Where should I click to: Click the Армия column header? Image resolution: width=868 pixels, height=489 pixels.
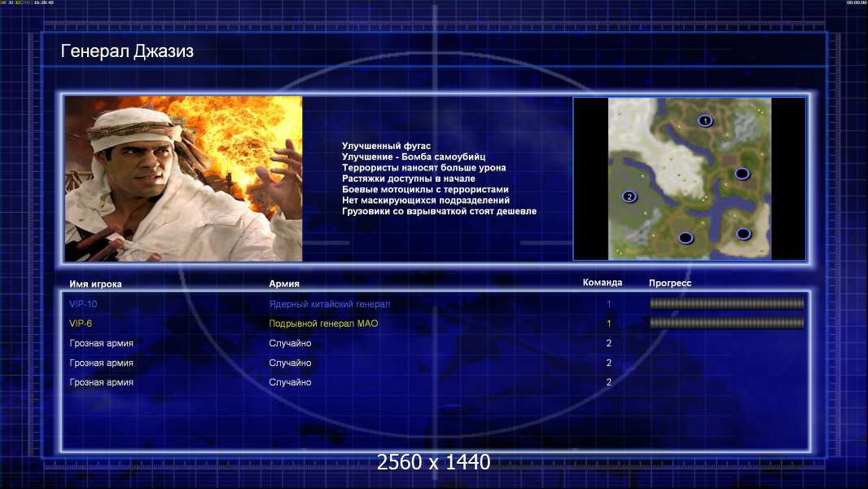tap(284, 284)
